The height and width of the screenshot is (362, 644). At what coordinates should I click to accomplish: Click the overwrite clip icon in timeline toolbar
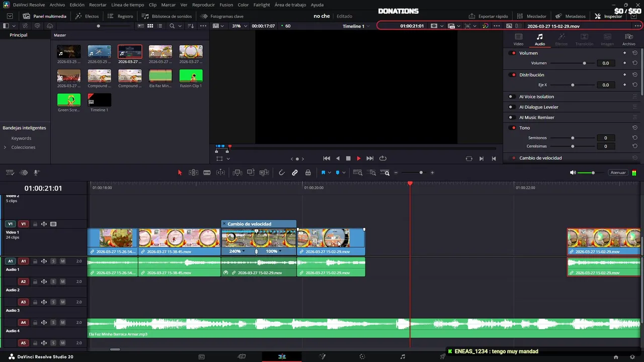[251, 172]
